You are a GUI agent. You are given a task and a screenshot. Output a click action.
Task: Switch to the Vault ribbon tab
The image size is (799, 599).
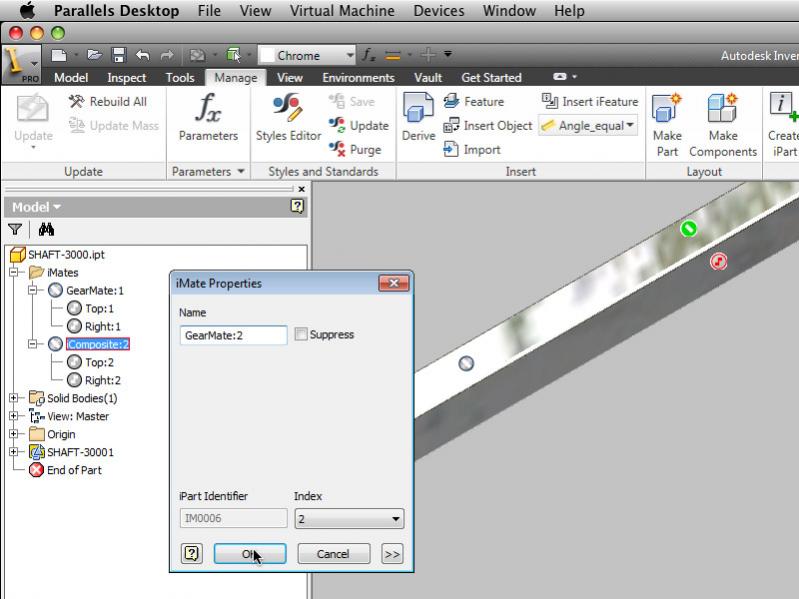pos(428,77)
